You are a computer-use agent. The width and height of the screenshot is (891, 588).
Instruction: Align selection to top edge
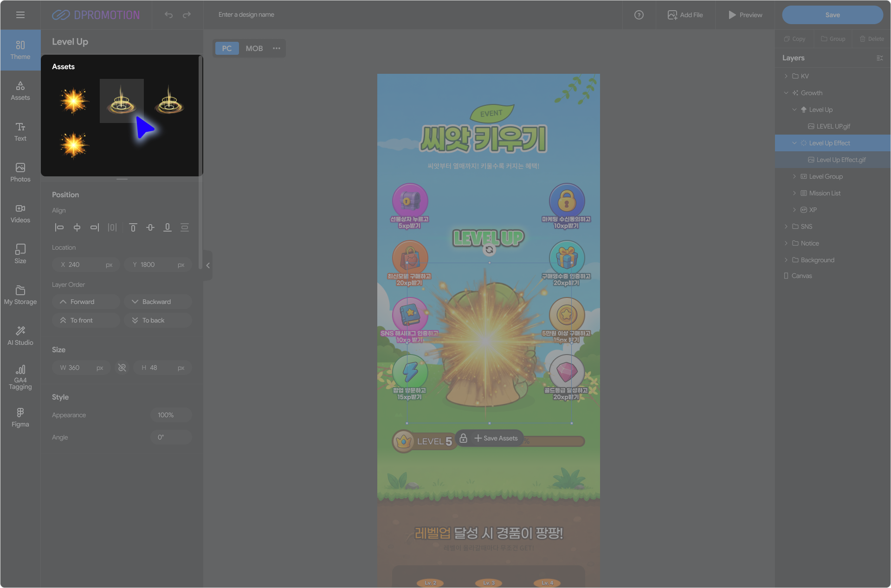tap(133, 227)
